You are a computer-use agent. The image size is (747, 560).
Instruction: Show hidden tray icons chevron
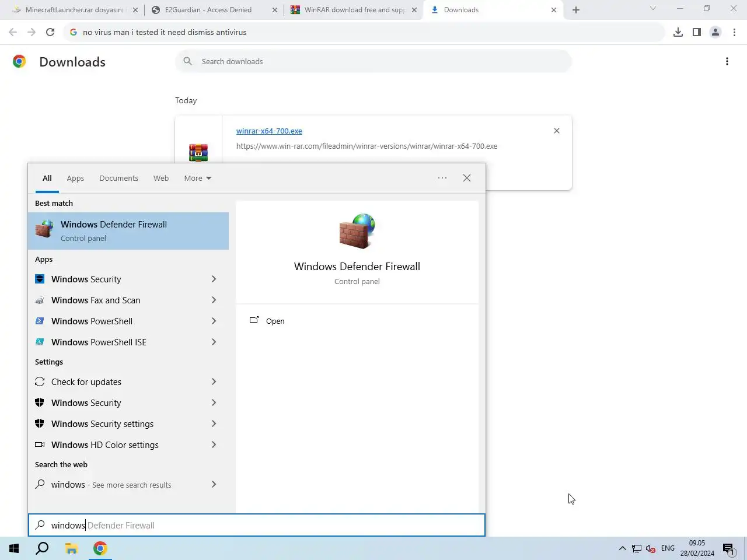(x=622, y=548)
